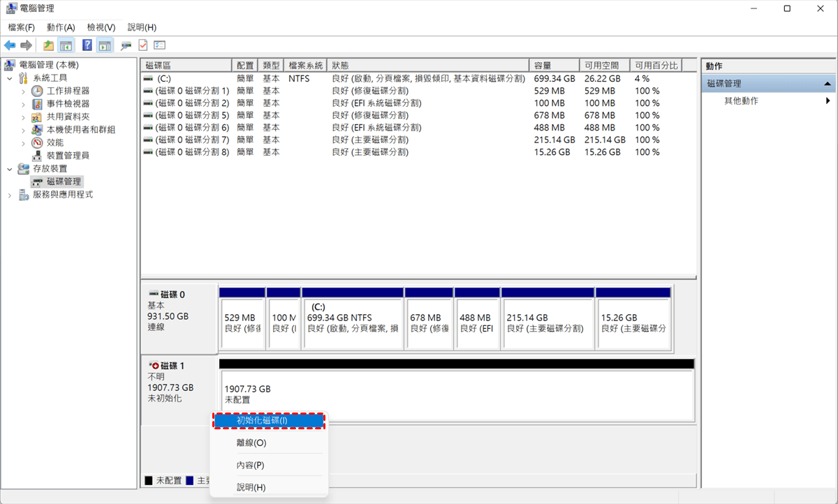Collapse the 存放裝置 tree node
Viewport: 838px width, 504px height.
click(x=9, y=168)
